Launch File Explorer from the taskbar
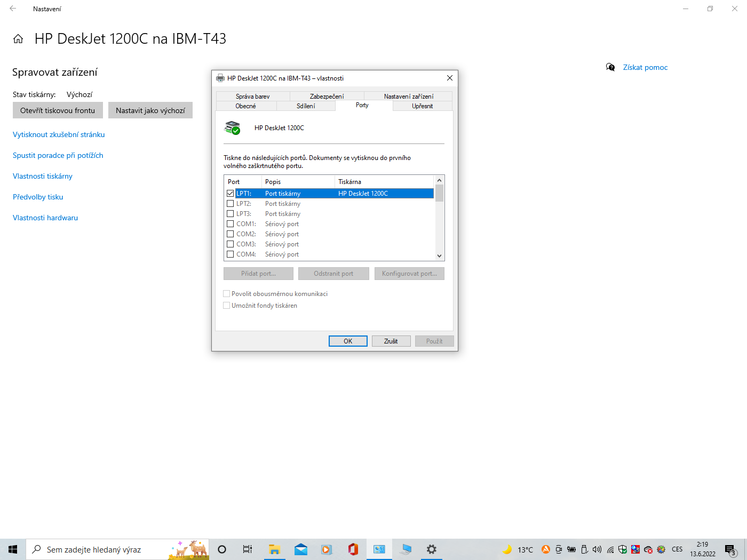Screen dimensions: 747x560 coord(274,549)
